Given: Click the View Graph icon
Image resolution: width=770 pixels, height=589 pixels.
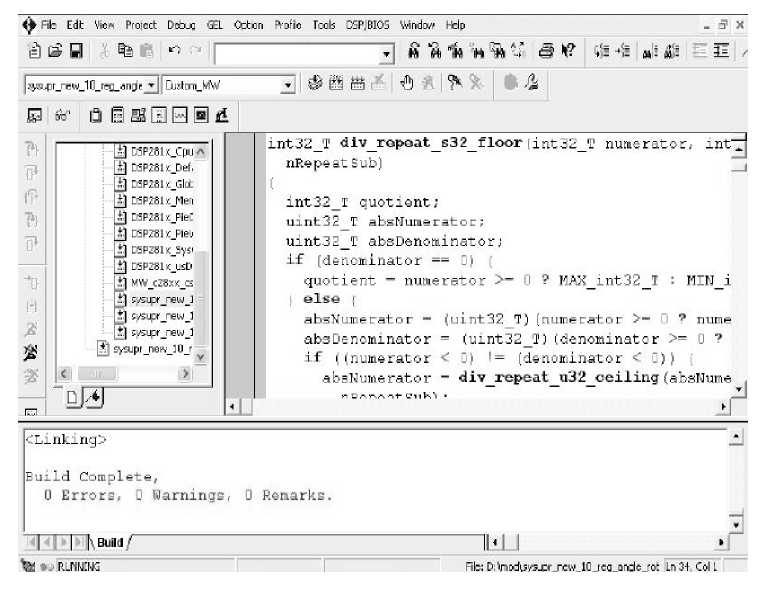Looking at the screenshot, I should (180, 115).
